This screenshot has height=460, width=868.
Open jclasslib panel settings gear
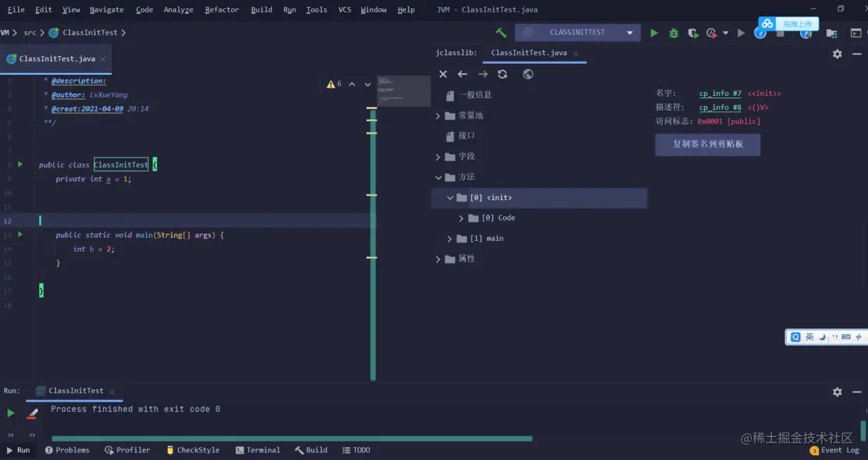tap(837, 54)
